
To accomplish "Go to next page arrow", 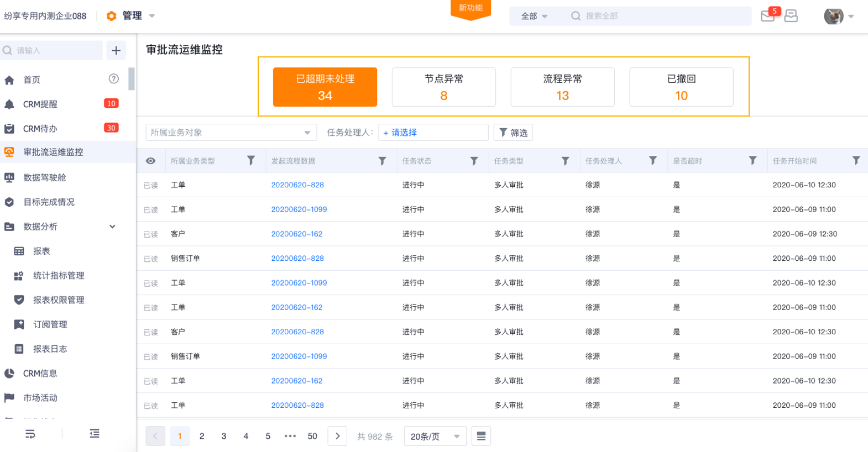I will point(337,436).
